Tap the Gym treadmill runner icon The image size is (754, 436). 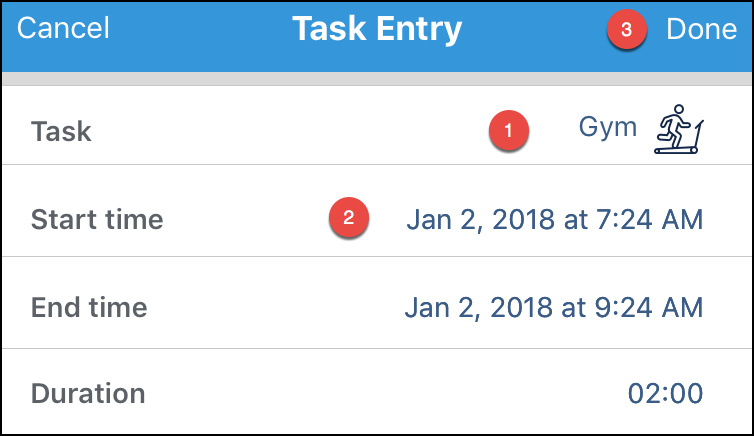click(679, 129)
